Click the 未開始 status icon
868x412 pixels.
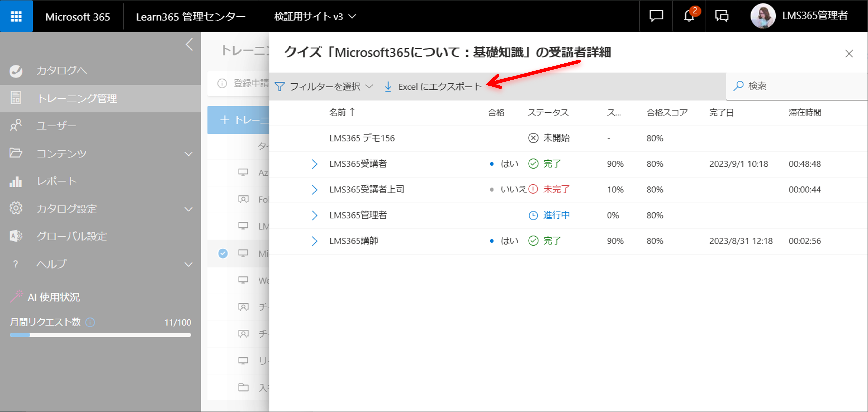(533, 138)
